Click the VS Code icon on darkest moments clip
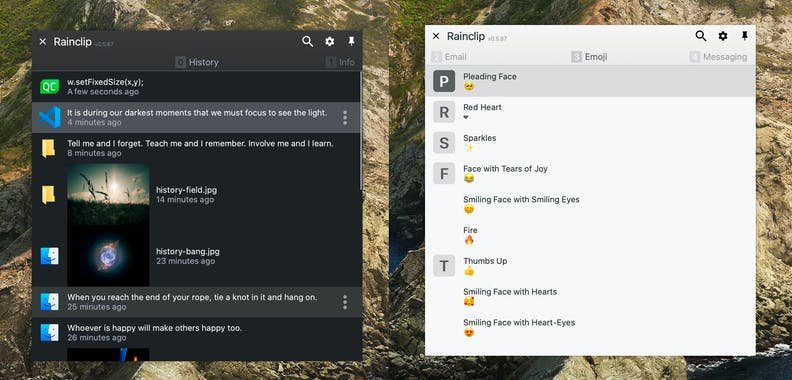The height and width of the screenshot is (380, 792). pos(50,117)
